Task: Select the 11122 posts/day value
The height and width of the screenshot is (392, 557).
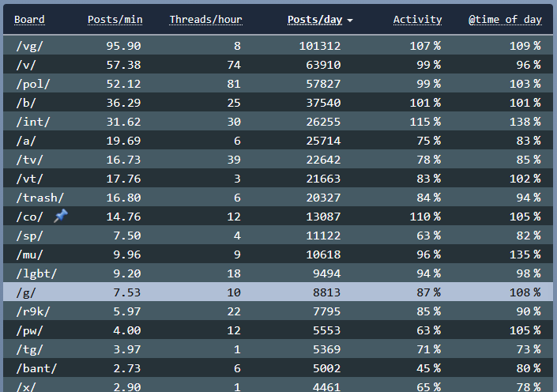Action: point(323,236)
